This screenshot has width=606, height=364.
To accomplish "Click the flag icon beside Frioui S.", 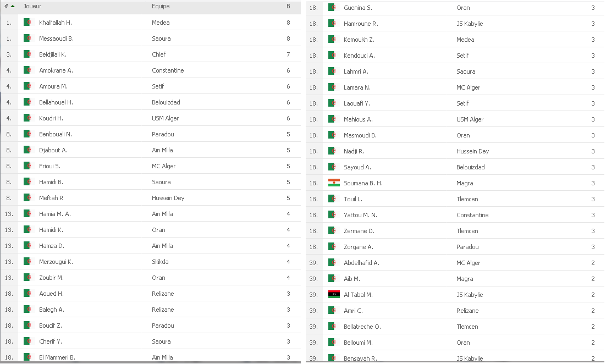I will click(x=27, y=166).
